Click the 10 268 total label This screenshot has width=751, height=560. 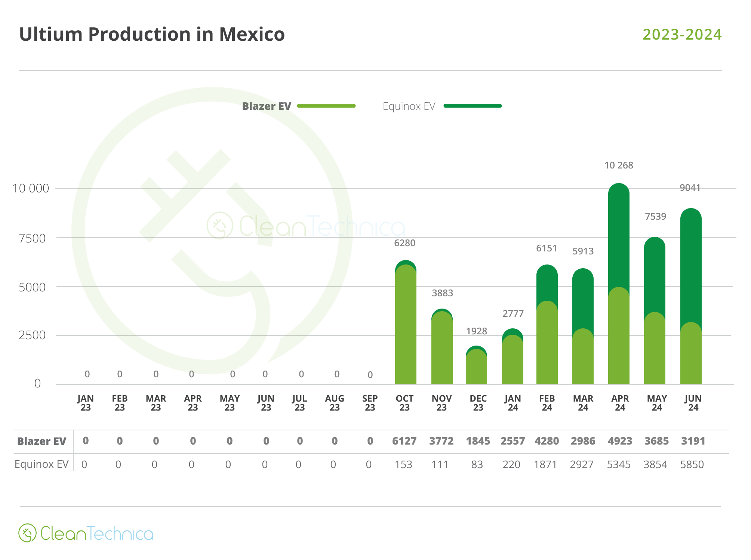pos(619,165)
